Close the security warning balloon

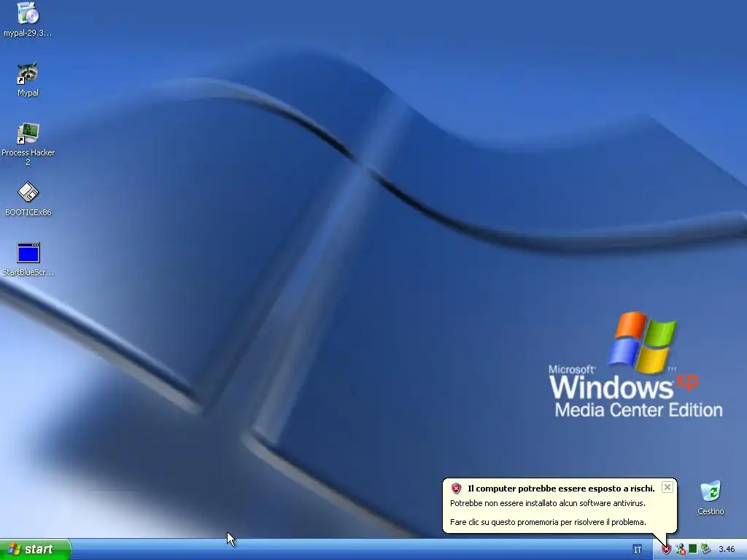667,487
